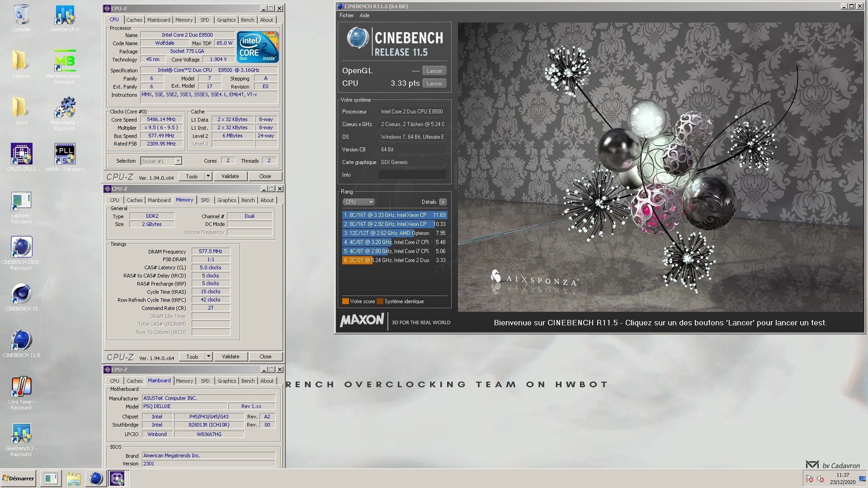Click the MAXON logo in Cinebench
868x488 pixels.
362,320
